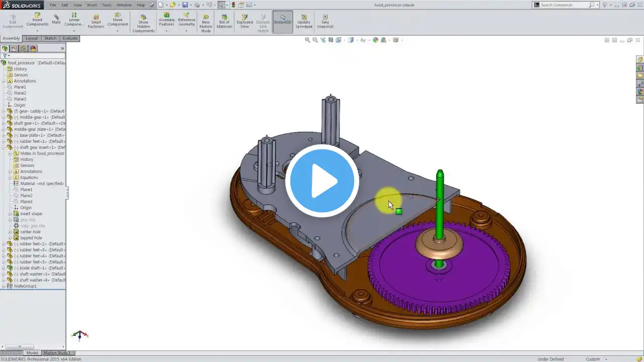The height and width of the screenshot is (362, 644).
Task: Click the Insert Components tool
Action: (37, 20)
